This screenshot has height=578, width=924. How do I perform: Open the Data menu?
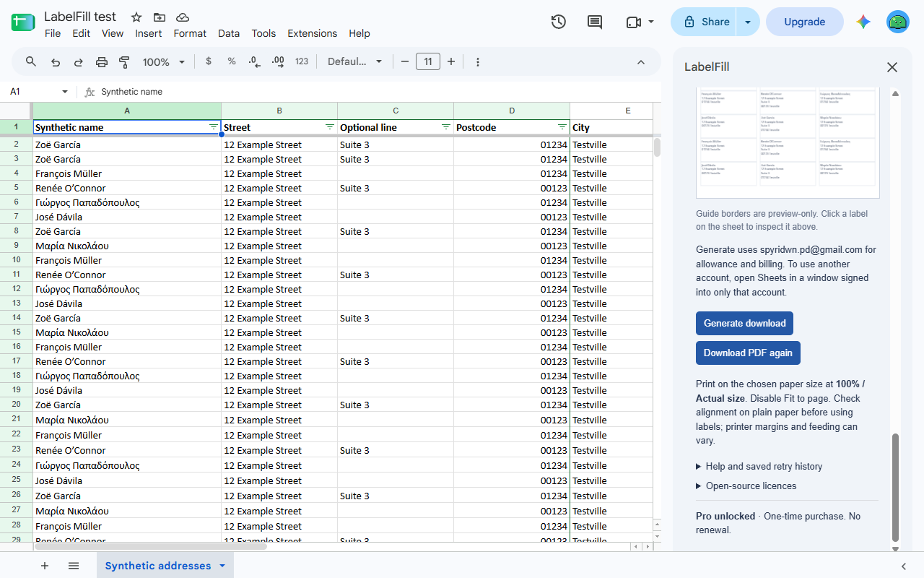[x=229, y=33]
